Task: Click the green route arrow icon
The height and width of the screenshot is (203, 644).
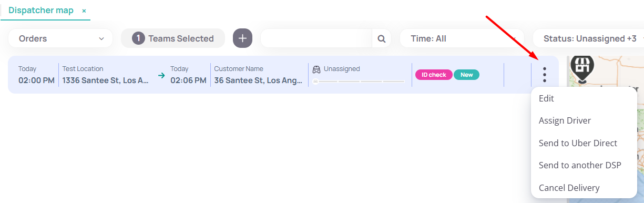Action: pyautogui.click(x=161, y=75)
